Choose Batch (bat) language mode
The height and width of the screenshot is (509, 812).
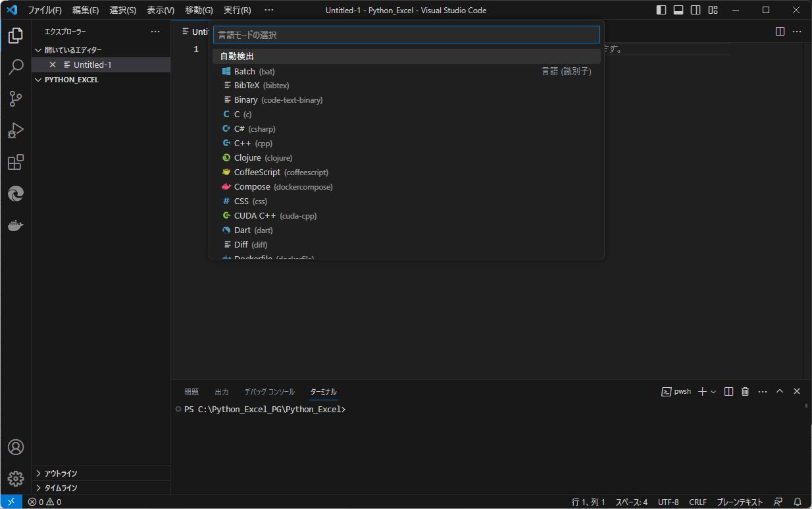407,71
